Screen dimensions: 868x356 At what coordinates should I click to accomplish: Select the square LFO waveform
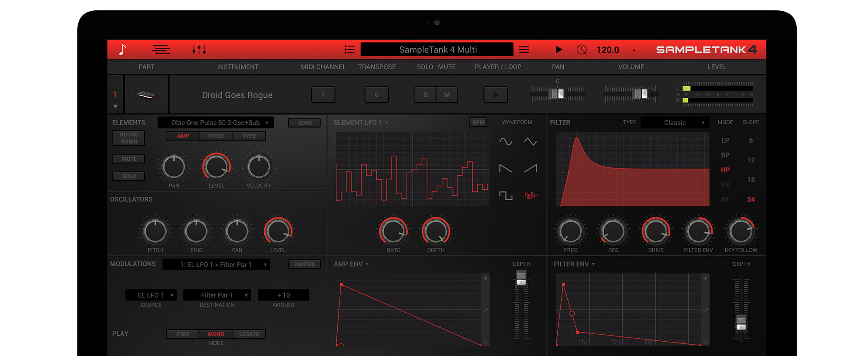click(506, 195)
